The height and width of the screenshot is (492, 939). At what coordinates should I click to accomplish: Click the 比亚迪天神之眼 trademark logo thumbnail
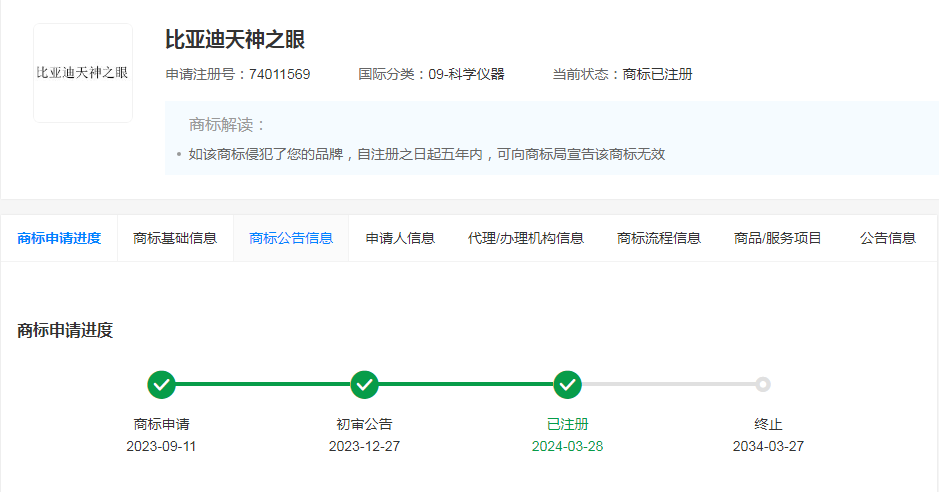coord(83,73)
